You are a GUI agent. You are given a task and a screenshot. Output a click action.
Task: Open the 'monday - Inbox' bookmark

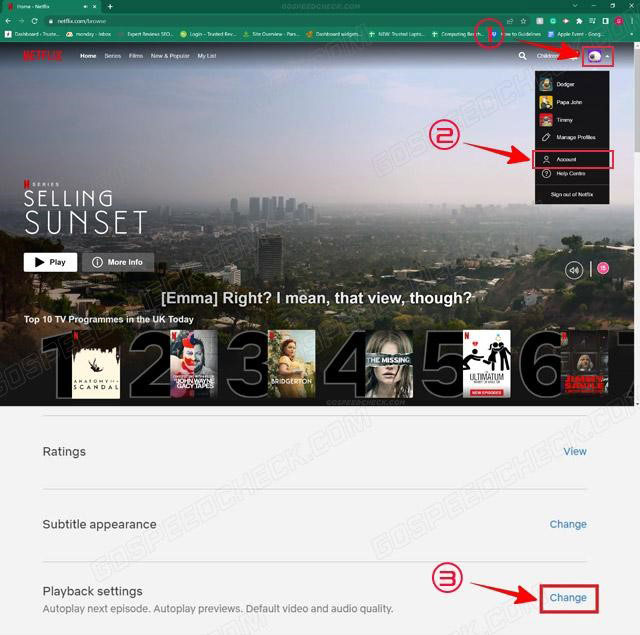point(89,34)
